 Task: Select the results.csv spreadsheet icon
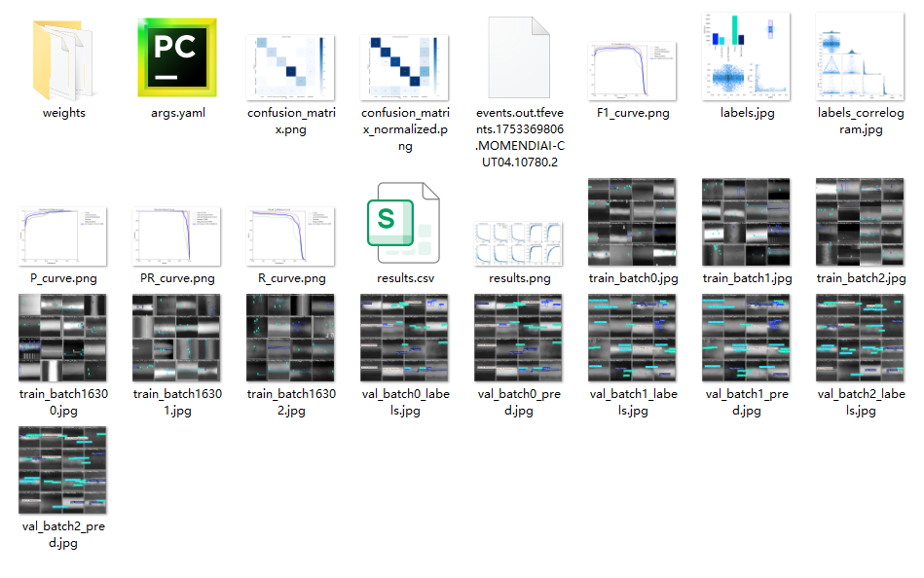point(404,223)
